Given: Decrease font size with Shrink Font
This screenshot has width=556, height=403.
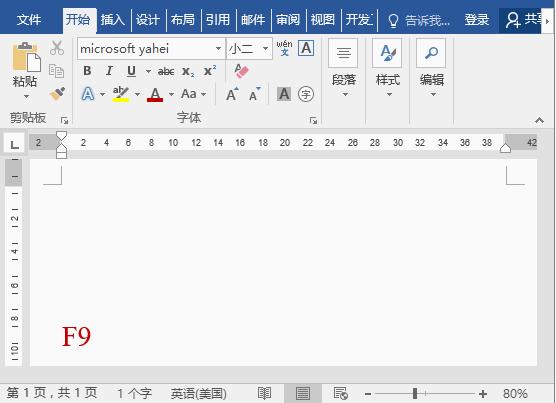Looking at the screenshot, I should pos(254,94).
